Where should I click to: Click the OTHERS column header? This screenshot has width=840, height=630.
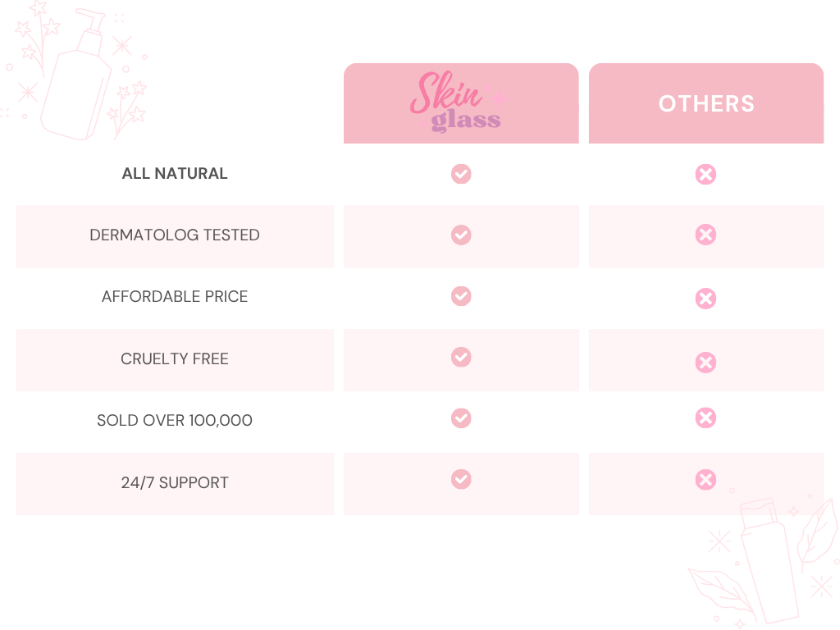point(706,104)
